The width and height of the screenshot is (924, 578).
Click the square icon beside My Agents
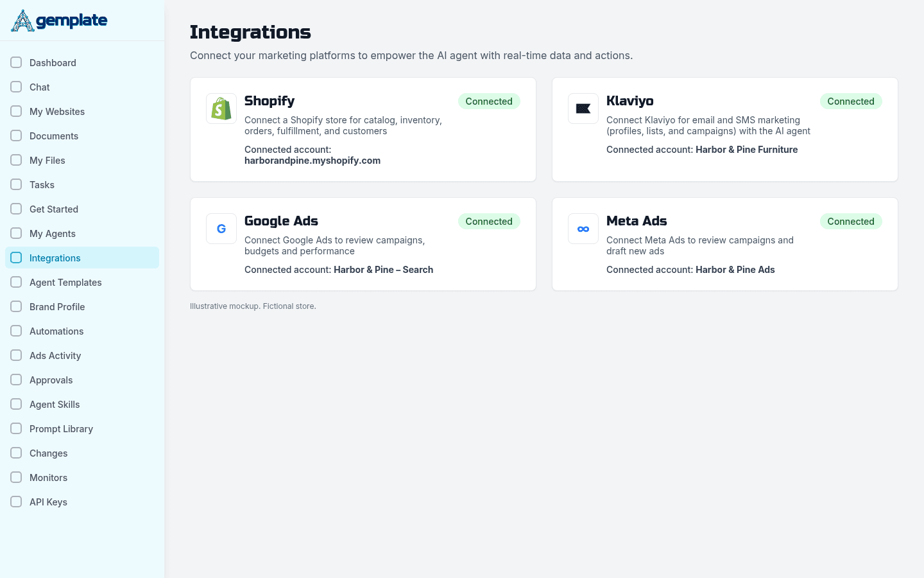(x=16, y=233)
